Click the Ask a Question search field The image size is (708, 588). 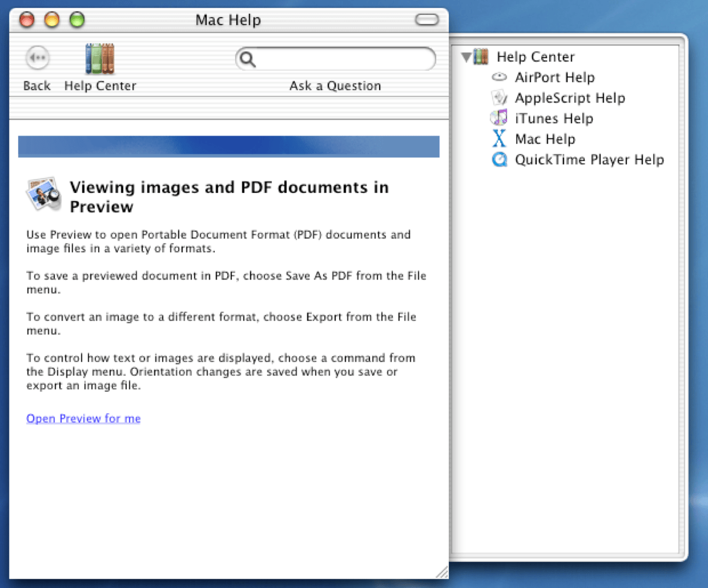335,59
